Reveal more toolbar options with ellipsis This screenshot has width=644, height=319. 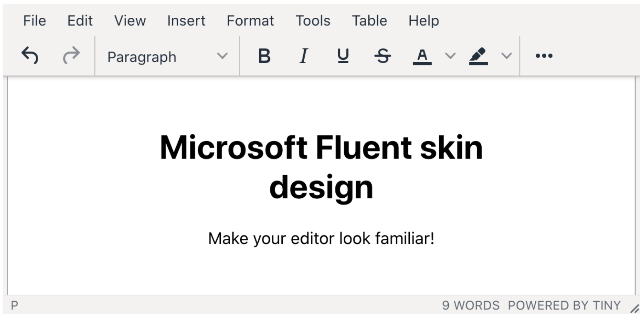[544, 56]
